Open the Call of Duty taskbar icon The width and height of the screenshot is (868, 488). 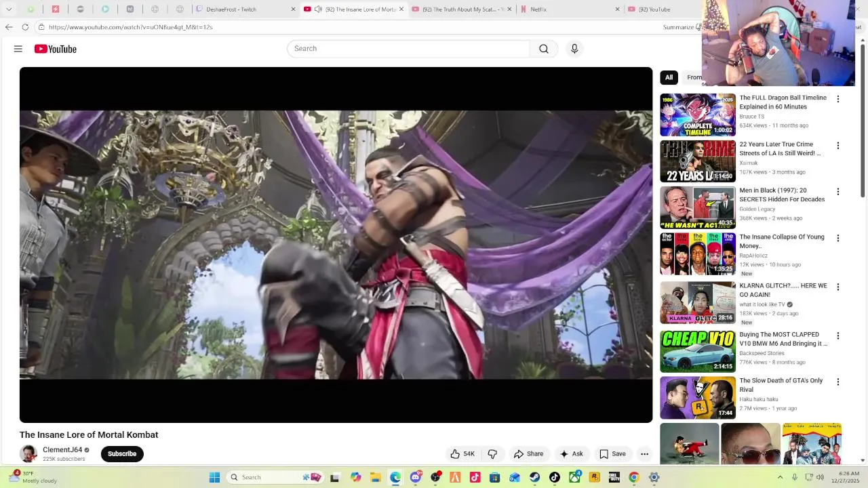pos(614,477)
